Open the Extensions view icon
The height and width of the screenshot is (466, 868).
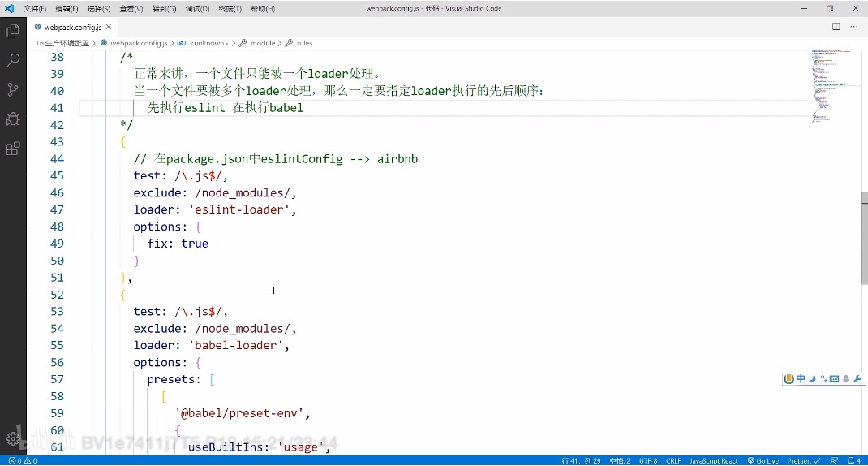coord(13,149)
